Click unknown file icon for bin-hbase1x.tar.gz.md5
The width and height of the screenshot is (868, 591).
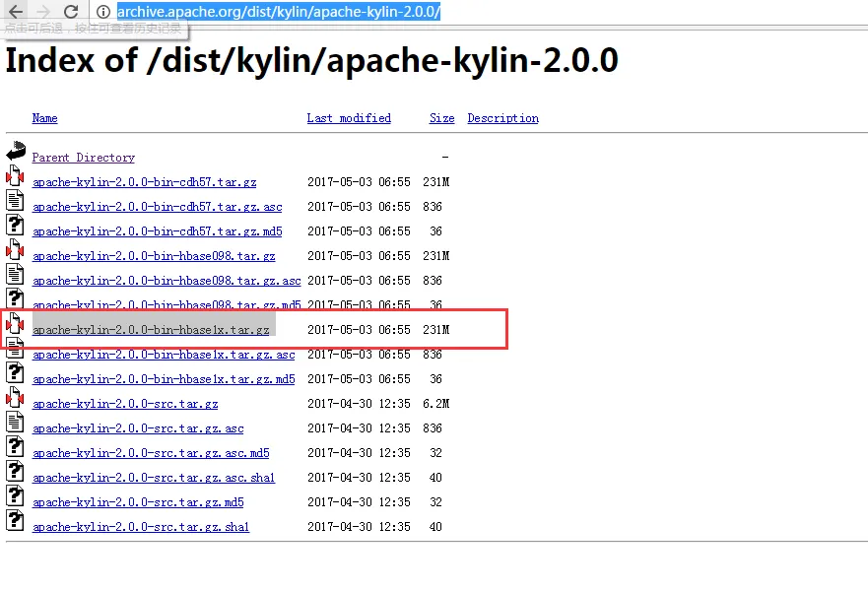(x=15, y=373)
